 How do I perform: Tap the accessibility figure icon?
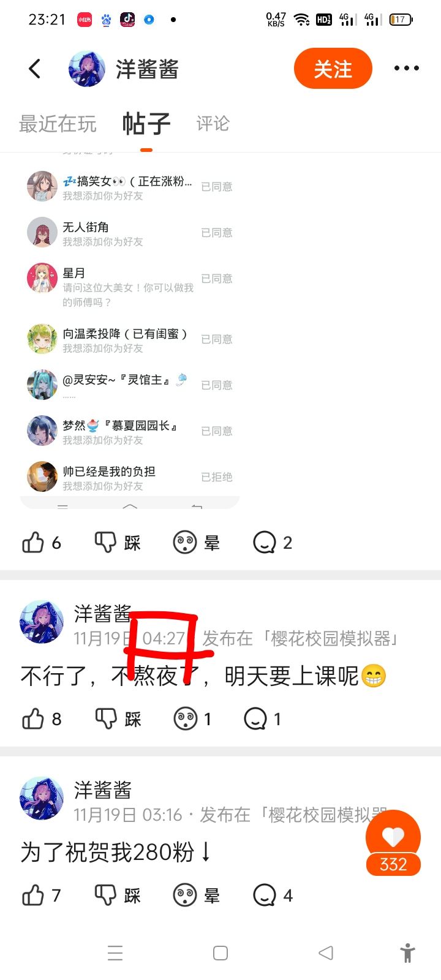click(x=407, y=953)
